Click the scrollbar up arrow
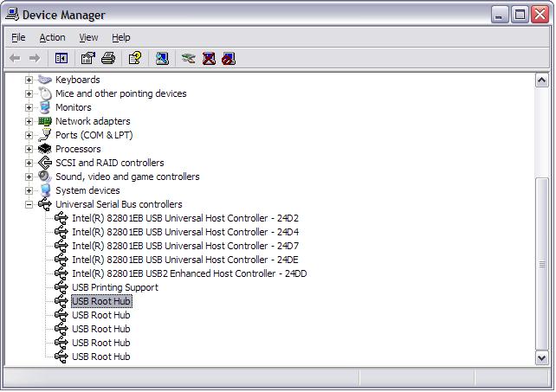 coord(541,80)
